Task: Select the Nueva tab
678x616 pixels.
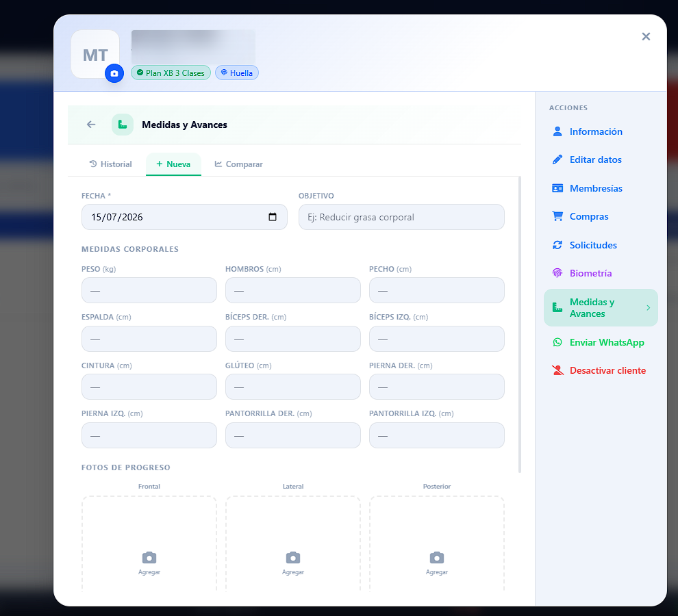Action: pos(173,164)
